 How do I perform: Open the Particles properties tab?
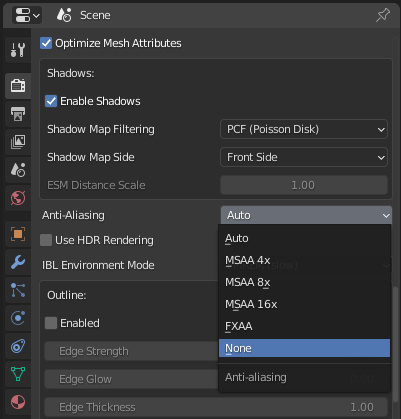pyautogui.click(x=18, y=290)
